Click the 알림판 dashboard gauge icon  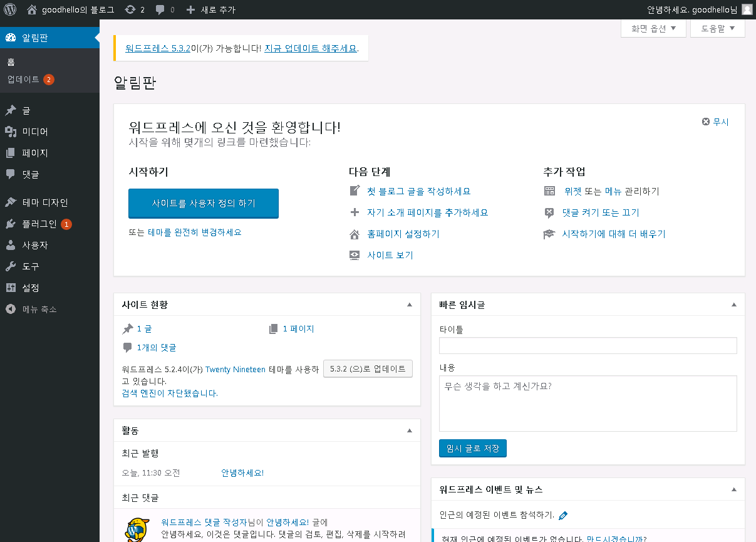pos(11,38)
